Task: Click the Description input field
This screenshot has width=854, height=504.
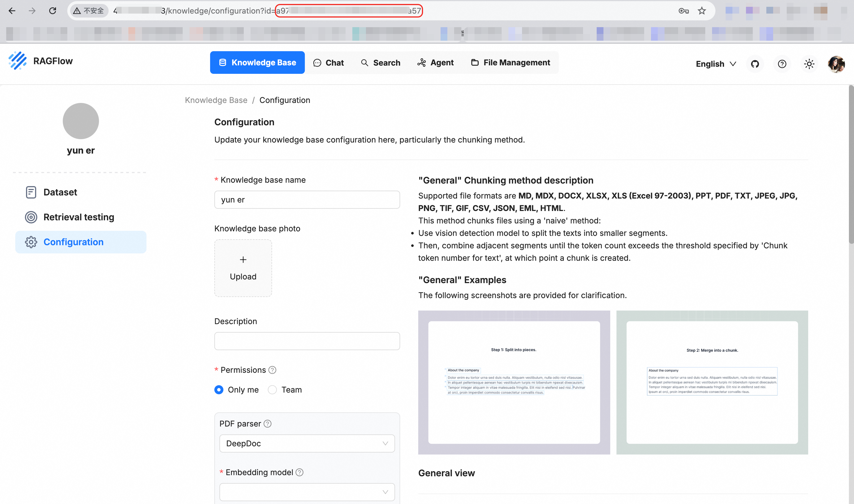Action: 307,341
